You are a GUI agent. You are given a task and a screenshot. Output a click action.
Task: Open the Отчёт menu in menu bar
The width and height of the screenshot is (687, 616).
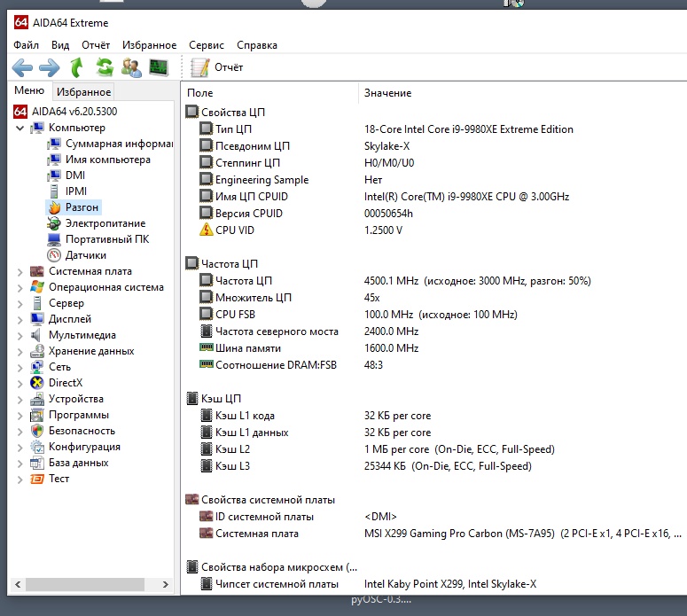click(96, 45)
